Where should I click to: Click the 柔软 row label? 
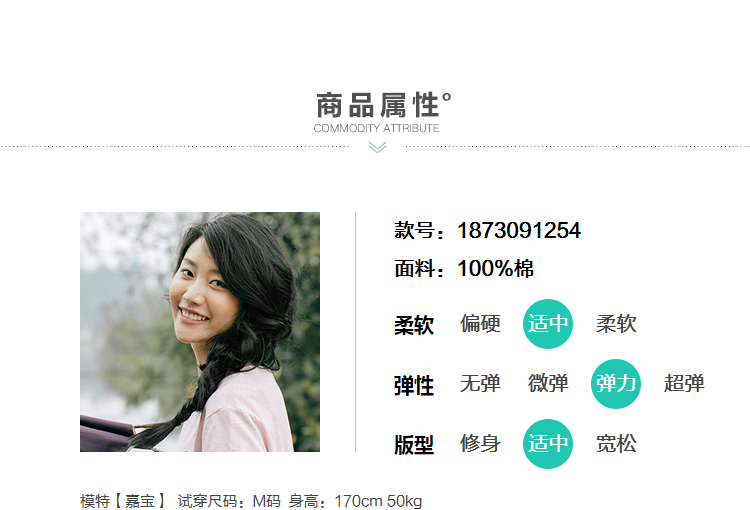click(x=414, y=325)
